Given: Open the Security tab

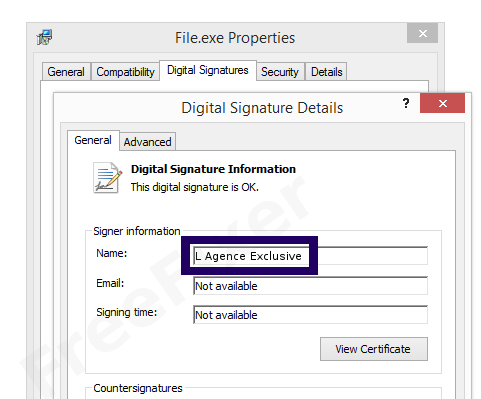Looking at the screenshot, I should (x=280, y=72).
